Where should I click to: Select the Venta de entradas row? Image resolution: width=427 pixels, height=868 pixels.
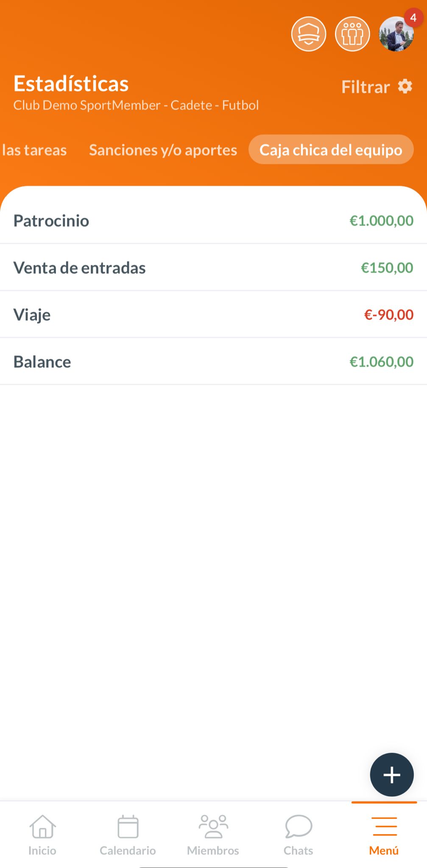coord(213,267)
